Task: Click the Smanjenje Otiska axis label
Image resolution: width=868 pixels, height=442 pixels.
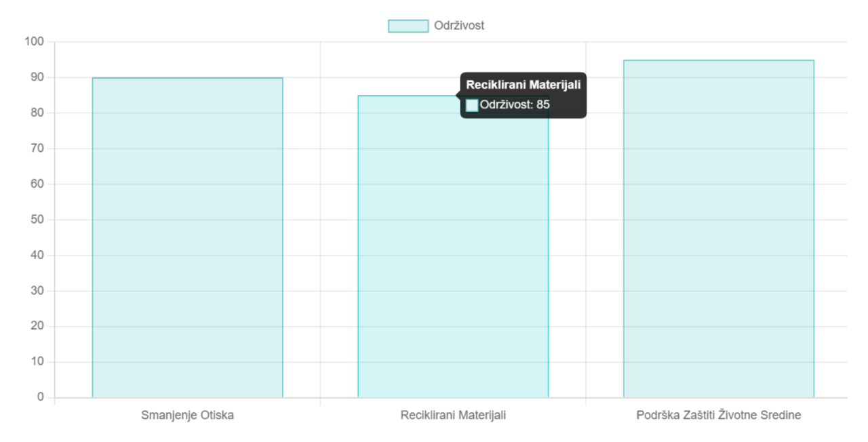Action: pyautogui.click(x=187, y=415)
